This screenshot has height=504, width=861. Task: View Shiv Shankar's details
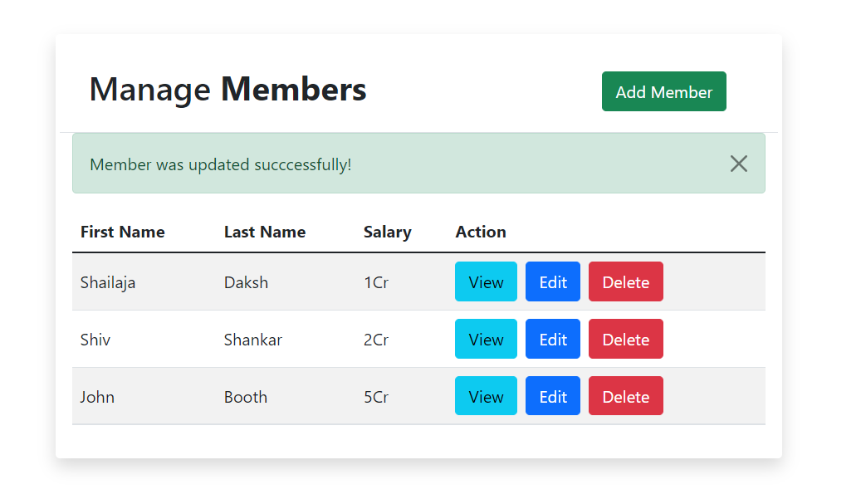click(486, 339)
